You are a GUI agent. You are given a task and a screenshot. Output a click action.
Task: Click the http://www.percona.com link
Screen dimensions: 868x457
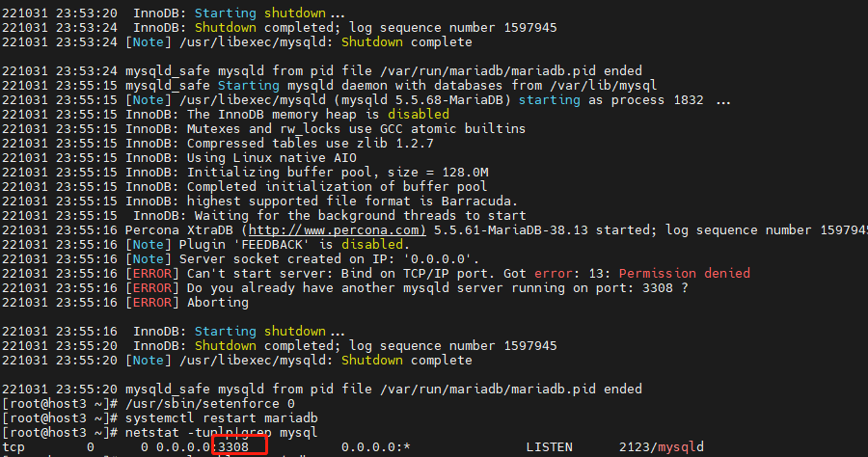[x=338, y=230]
